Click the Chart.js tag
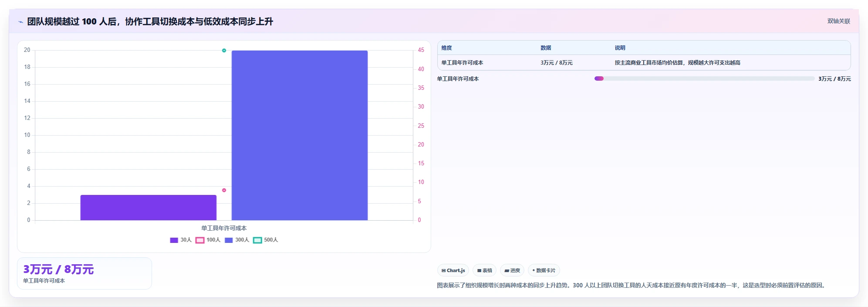The height and width of the screenshot is (307, 868). 453,270
